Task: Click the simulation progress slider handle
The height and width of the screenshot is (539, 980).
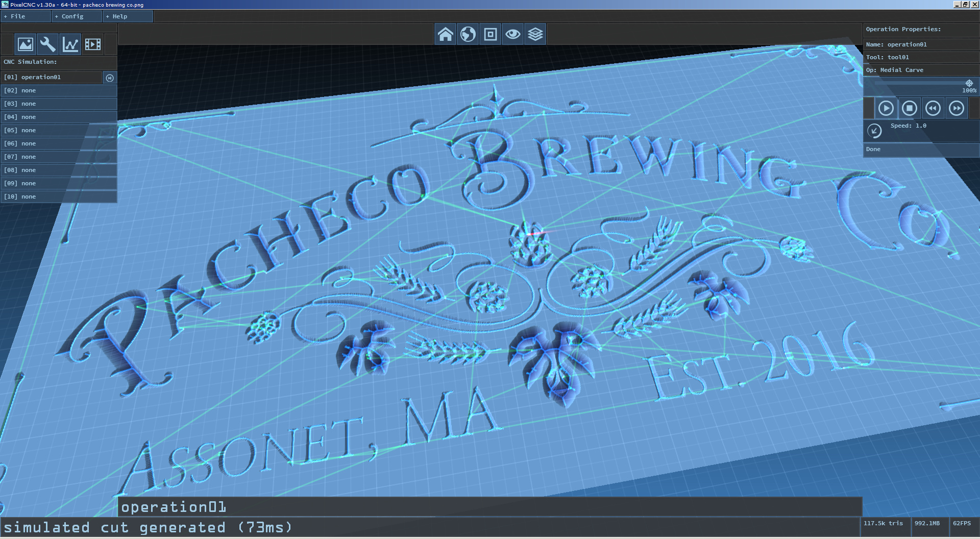Action: (969, 83)
